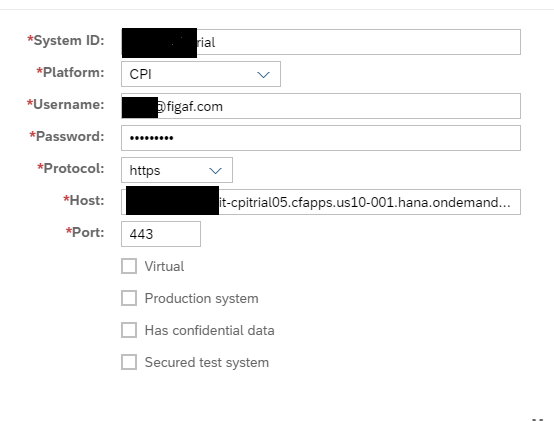Check the Has confidential data box
Screen dimensions: 554x421
tap(129, 330)
